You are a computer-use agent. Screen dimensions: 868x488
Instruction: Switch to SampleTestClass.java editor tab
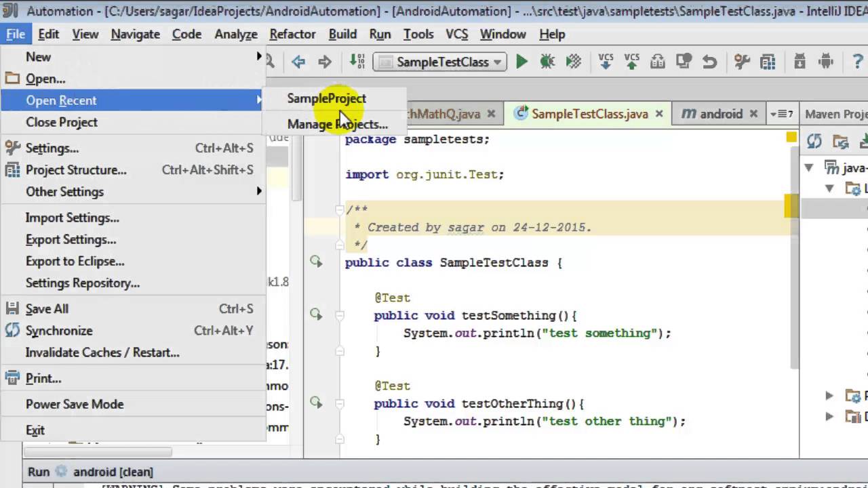pos(590,114)
